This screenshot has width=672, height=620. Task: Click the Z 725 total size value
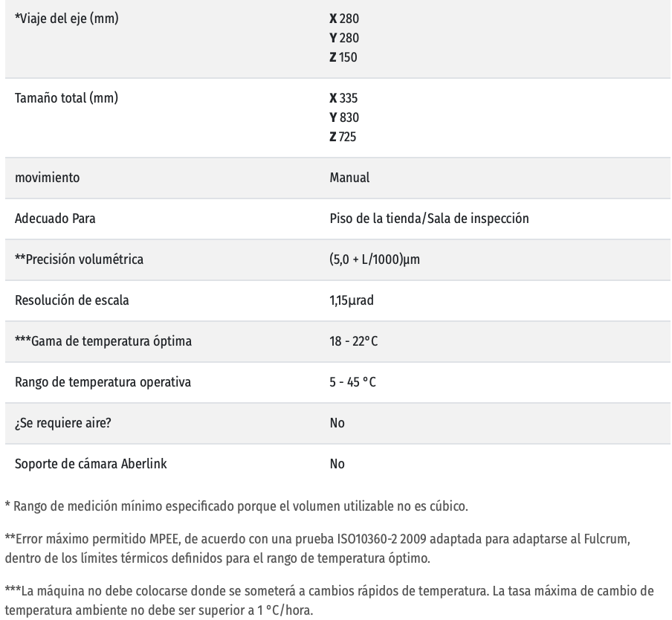pos(344,138)
